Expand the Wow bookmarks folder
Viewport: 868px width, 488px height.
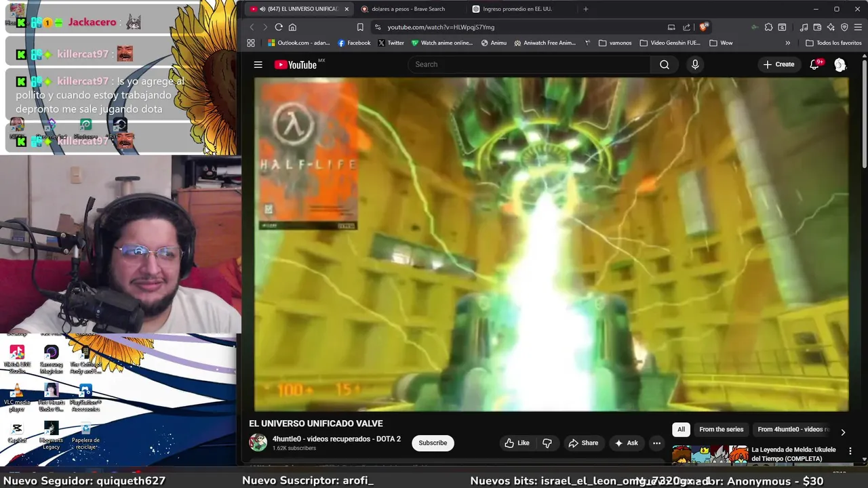coord(721,43)
